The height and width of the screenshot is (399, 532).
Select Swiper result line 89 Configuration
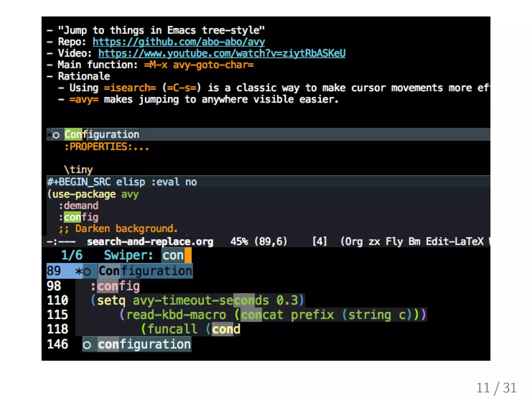[145, 271]
